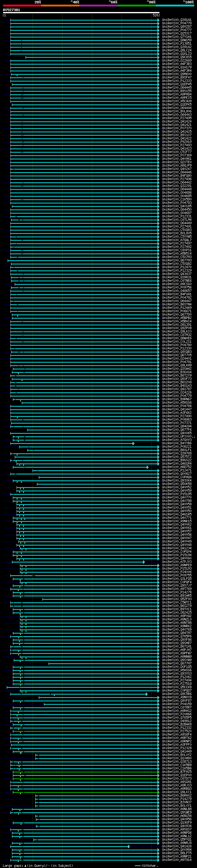Select label UniRef100_Q8LCZ4

coord(177,50)
